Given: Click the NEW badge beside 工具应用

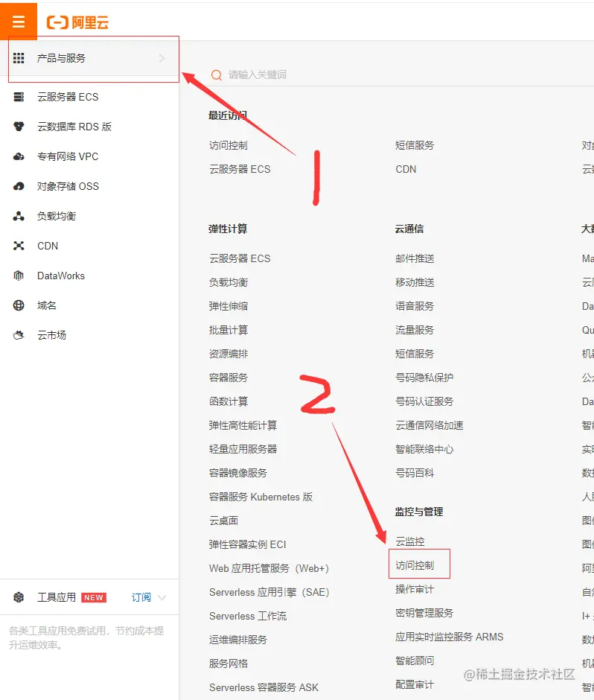Looking at the screenshot, I should [94, 598].
